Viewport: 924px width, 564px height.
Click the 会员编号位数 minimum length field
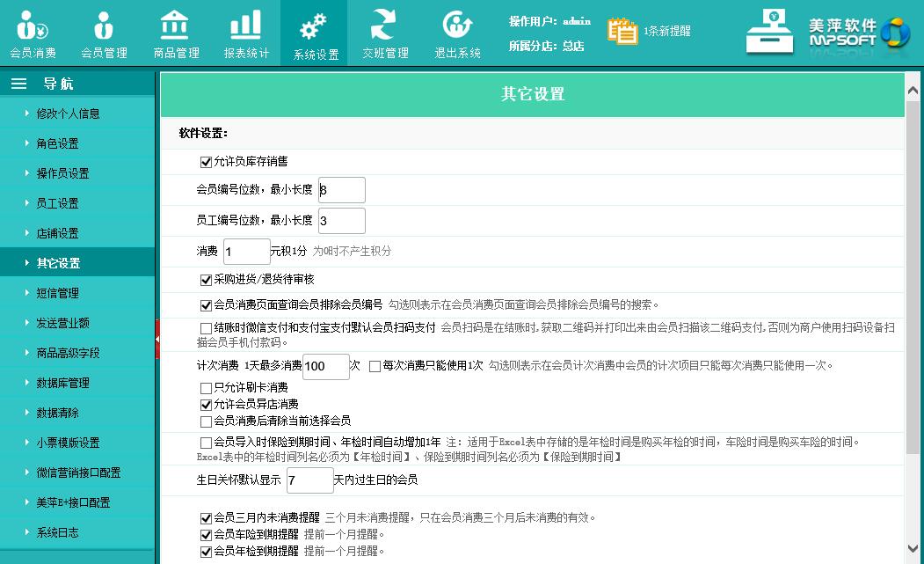(x=342, y=190)
